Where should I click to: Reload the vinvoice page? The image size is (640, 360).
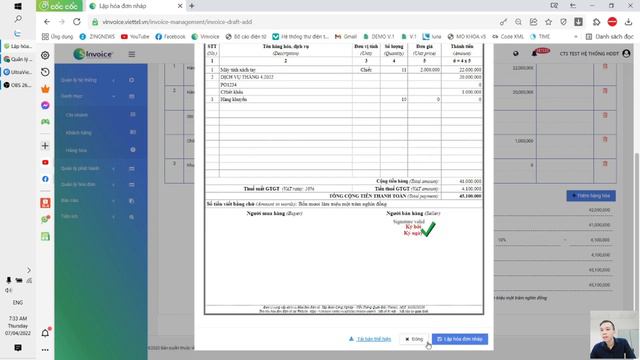pos(77,22)
